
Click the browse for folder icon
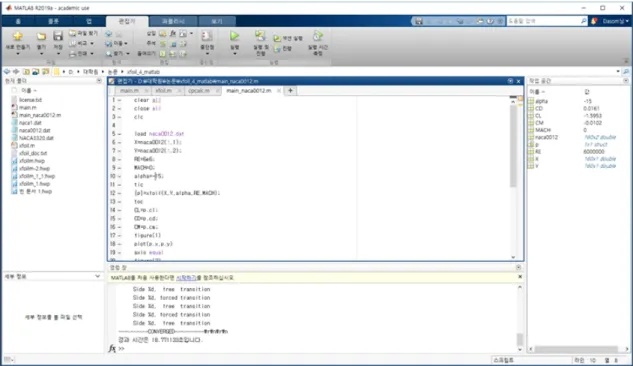36,72
